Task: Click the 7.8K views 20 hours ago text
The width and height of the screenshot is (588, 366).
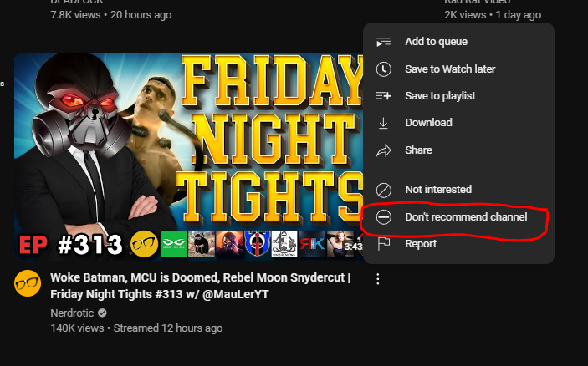Action: (x=111, y=15)
